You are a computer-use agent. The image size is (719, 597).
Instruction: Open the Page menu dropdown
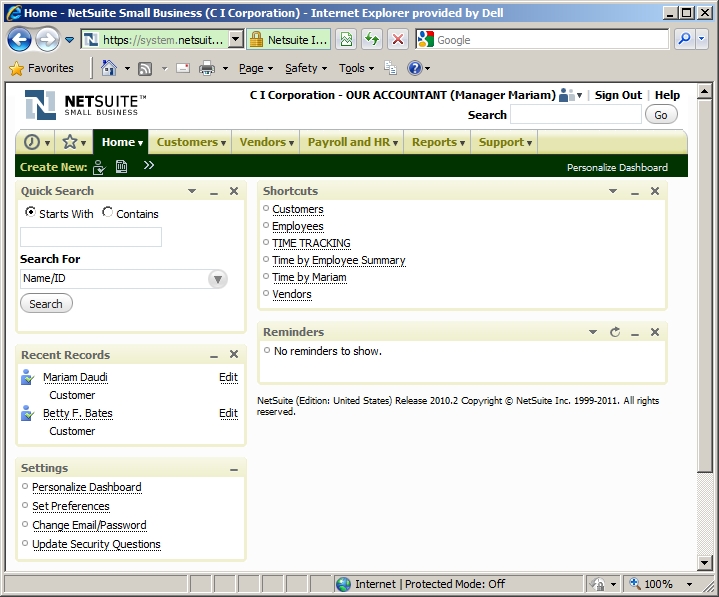point(256,68)
